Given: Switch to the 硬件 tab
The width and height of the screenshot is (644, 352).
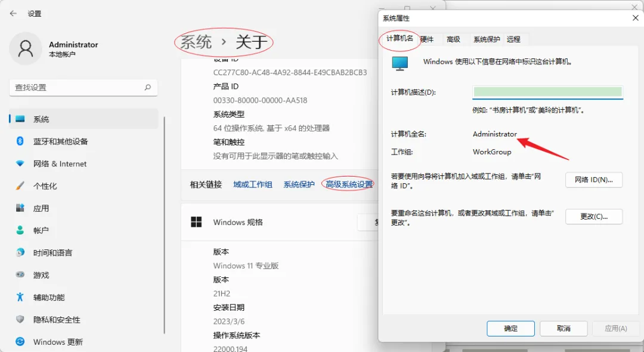Looking at the screenshot, I should (x=427, y=39).
